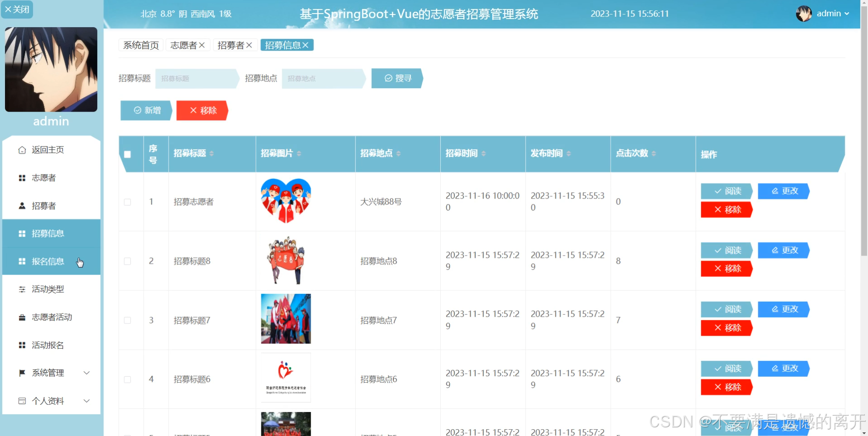868x436 pixels.
Task: Click the grid icon next to 志愿者
Action: [22, 178]
